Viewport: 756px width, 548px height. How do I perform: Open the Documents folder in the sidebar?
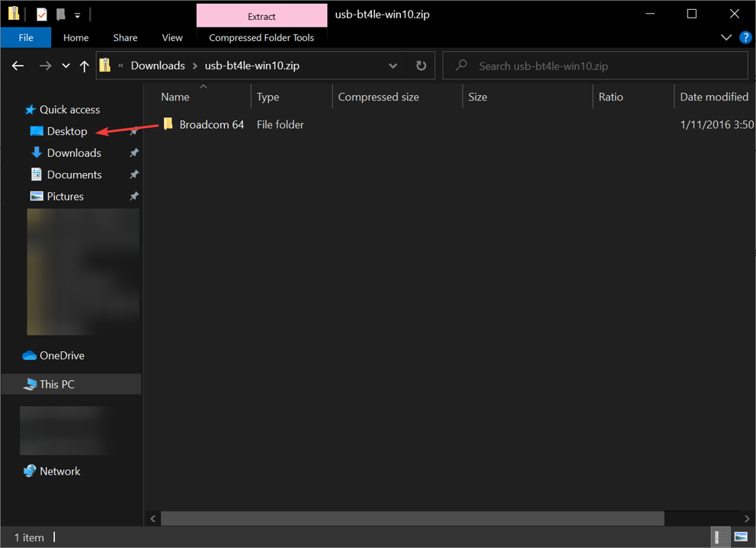[x=72, y=174]
